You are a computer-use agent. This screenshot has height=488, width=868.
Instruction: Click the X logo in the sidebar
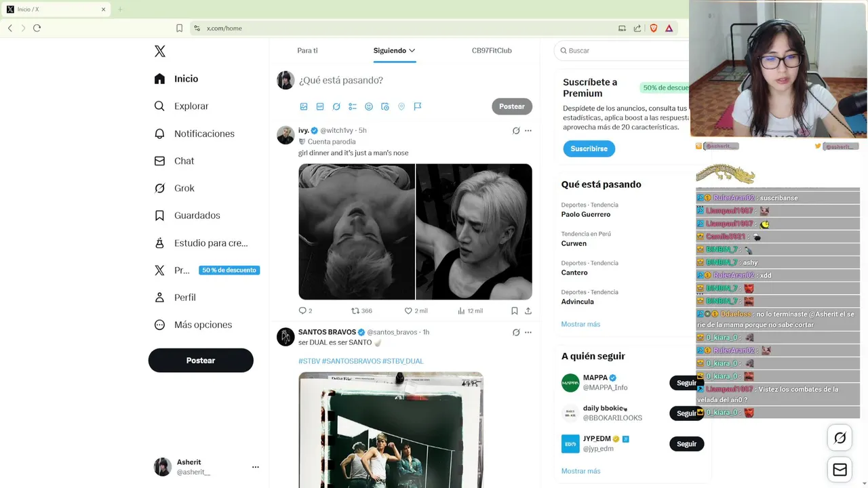pyautogui.click(x=159, y=52)
